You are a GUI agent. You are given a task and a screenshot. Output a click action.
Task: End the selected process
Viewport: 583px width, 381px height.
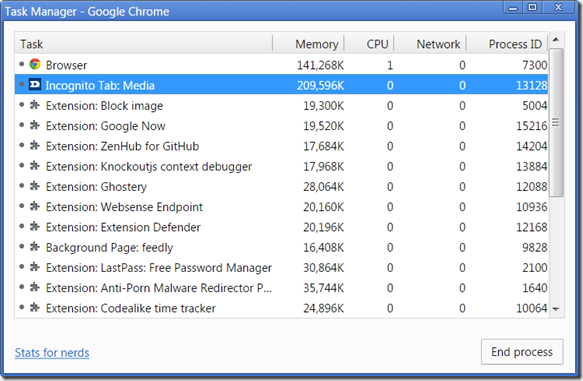pos(522,352)
